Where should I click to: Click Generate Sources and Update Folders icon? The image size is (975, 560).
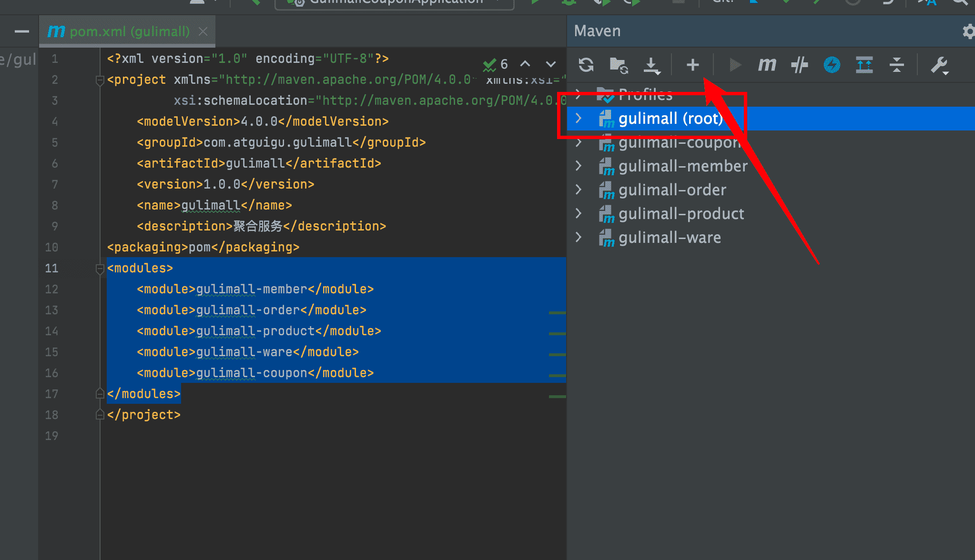pos(619,65)
